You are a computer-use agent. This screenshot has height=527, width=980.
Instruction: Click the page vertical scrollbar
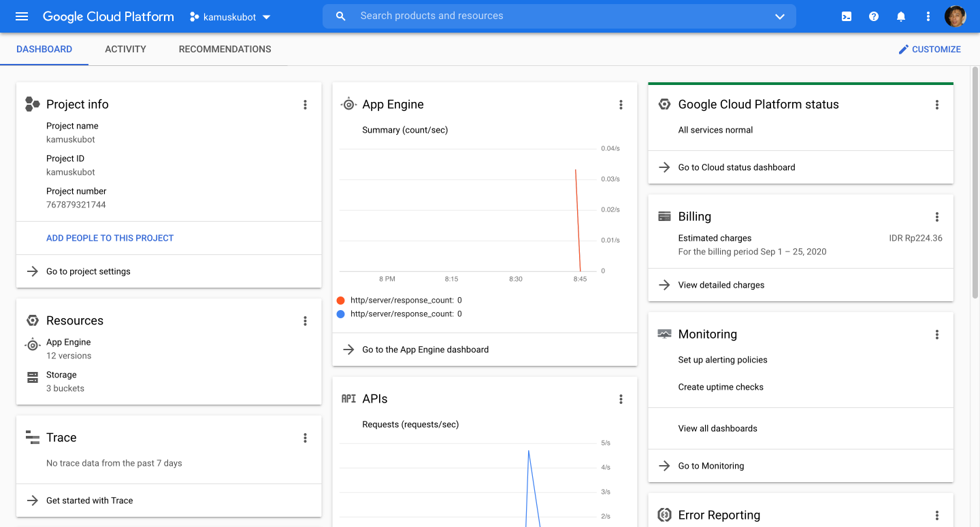[x=975, y=184]
